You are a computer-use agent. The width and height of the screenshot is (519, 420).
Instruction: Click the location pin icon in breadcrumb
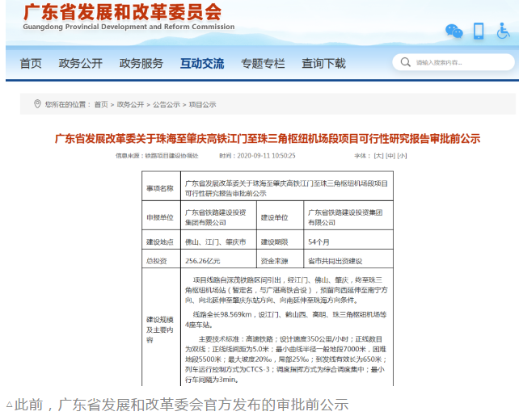pos(37,104)
